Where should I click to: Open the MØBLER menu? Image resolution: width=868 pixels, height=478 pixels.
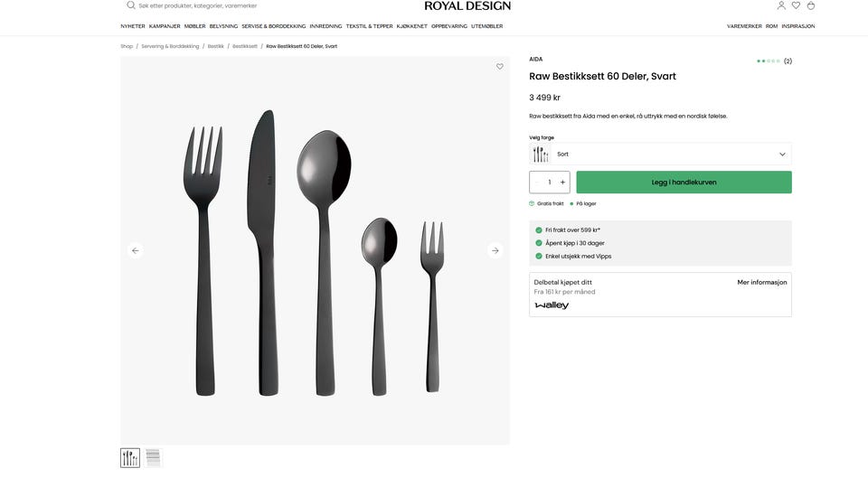pyautogui.click(x=195, y=26)
